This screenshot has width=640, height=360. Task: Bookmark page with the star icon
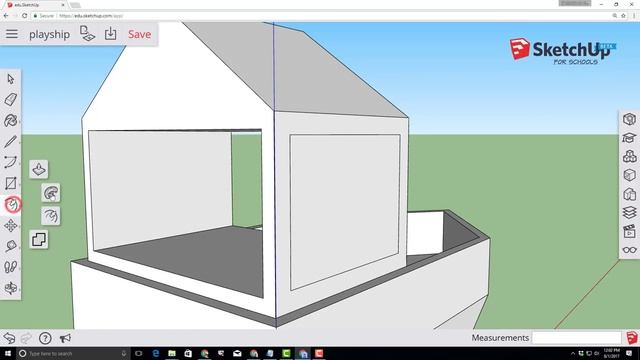tap(623, 16)
